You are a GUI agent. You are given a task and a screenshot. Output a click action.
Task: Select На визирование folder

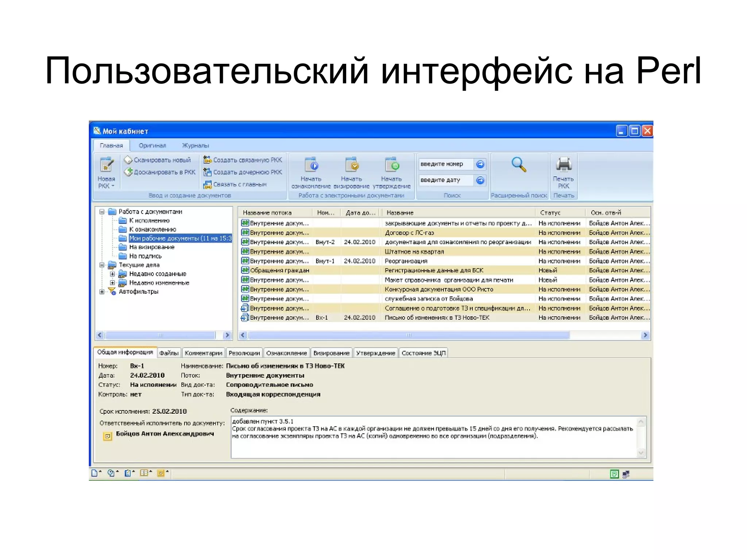[152, 247]
